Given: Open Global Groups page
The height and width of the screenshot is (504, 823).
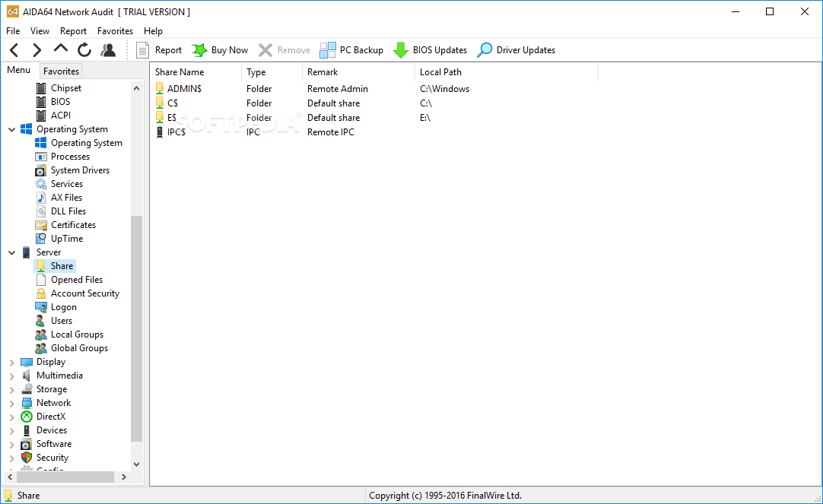Looking at the screenshot, I should (79, 347).
